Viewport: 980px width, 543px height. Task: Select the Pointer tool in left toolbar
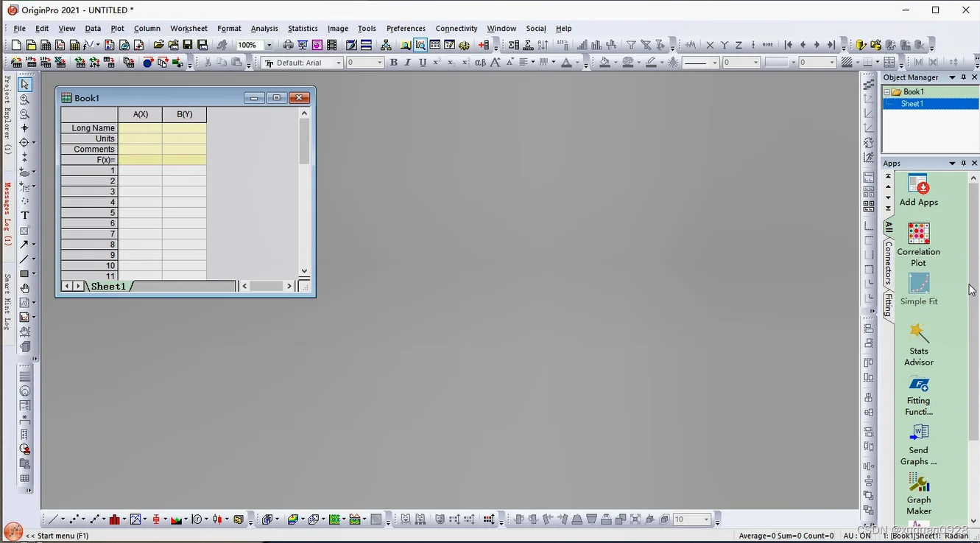(x=25, y=85)
